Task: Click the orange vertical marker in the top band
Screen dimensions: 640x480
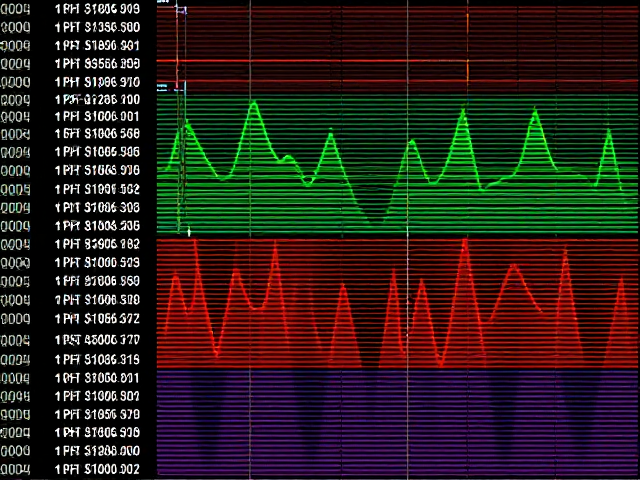Action: coord(468,45)
